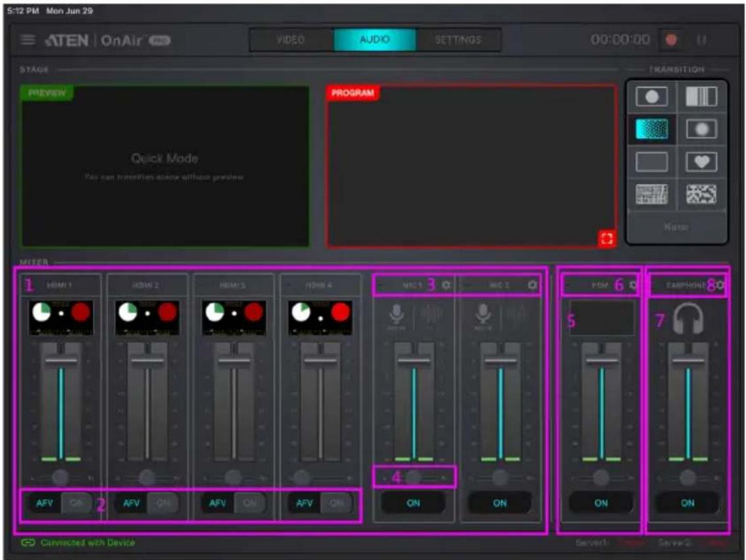Select the fine mosaic grid transition
The image size is (746, 560).
[651, 194]
